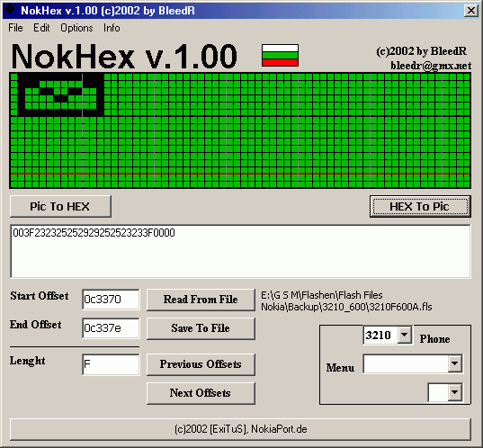The width and height of the screenshot is (483, 448).
Task: Go to Next Offsets
Action: [201, 393]
